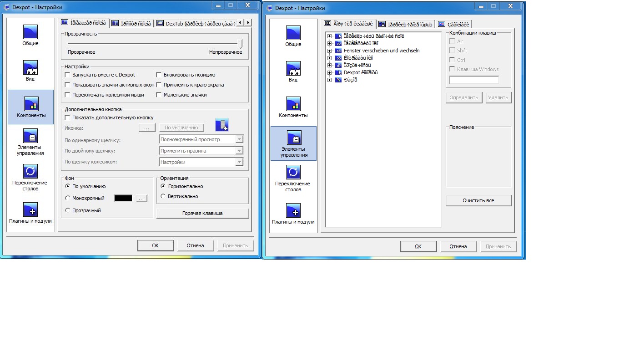Viewport: 644px width, 337px height.
Task: Select Компоненты icon in left window sidebar
Action: click(x=30, y=107)
